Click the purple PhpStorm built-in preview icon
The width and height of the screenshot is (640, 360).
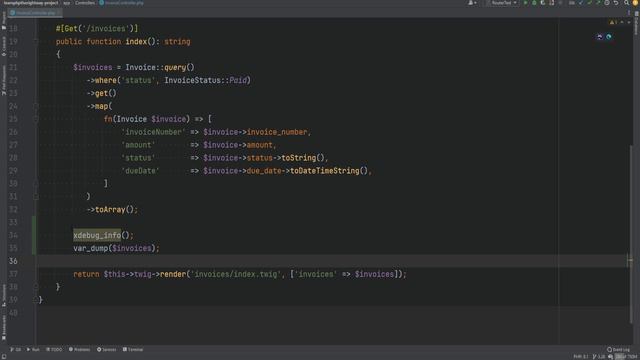(600, 37)
